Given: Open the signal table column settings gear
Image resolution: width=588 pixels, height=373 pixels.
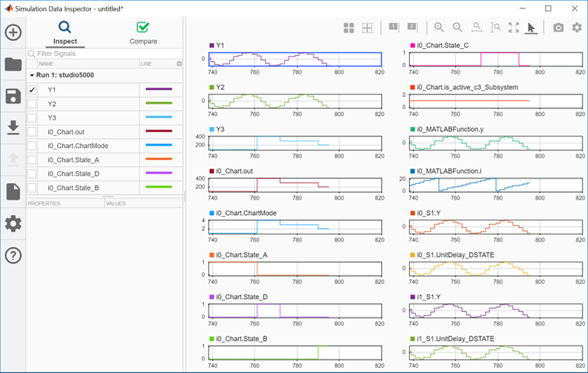Looking at the screenshot, I should click(179, 64).
